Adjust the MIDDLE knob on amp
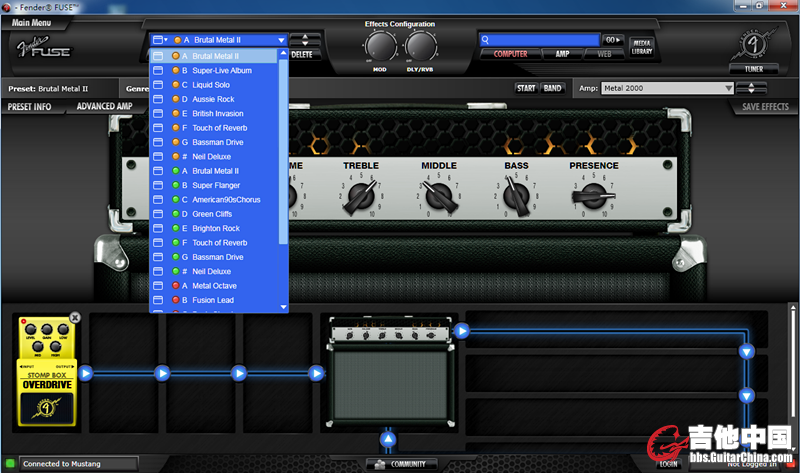Screen dimensions: 800x473 (439, 196)
